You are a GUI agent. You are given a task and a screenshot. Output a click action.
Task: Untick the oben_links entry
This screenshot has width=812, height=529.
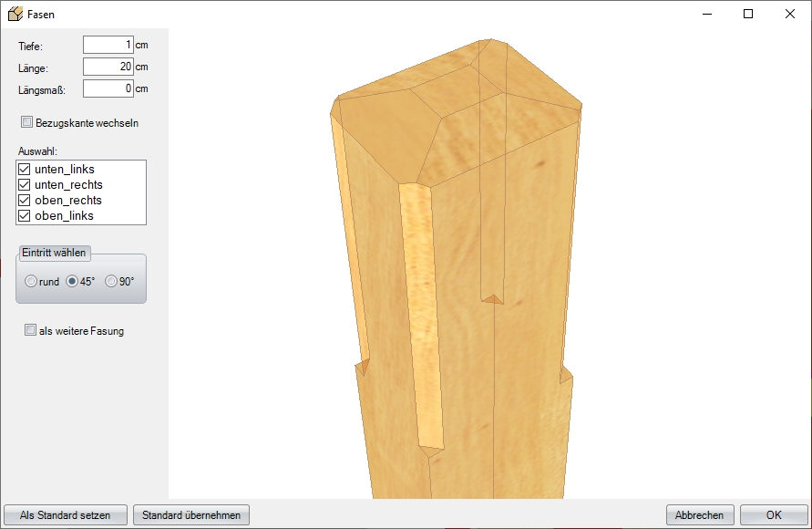(25, 216)
